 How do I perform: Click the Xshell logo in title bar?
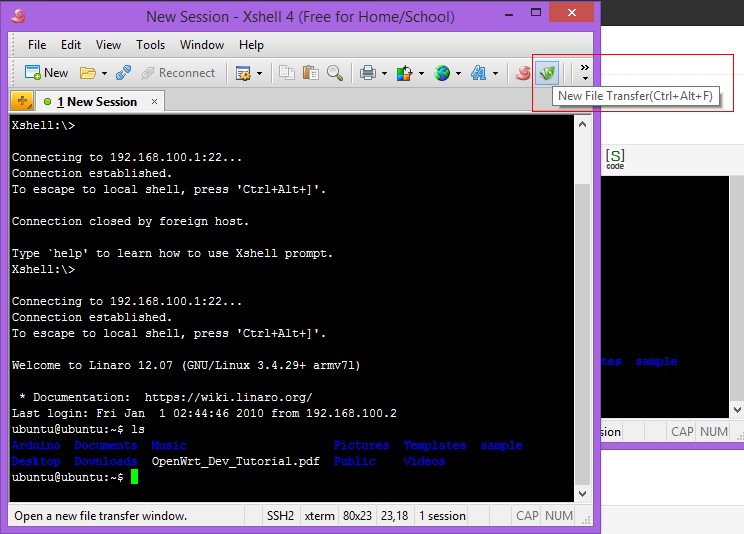(19, 16)
